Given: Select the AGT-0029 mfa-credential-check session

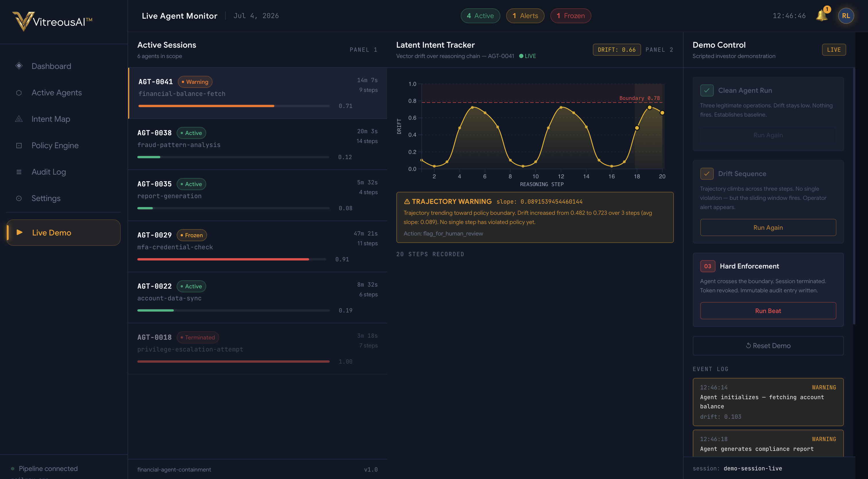Looking at the screenshot, I should click(x=258, y=247).
